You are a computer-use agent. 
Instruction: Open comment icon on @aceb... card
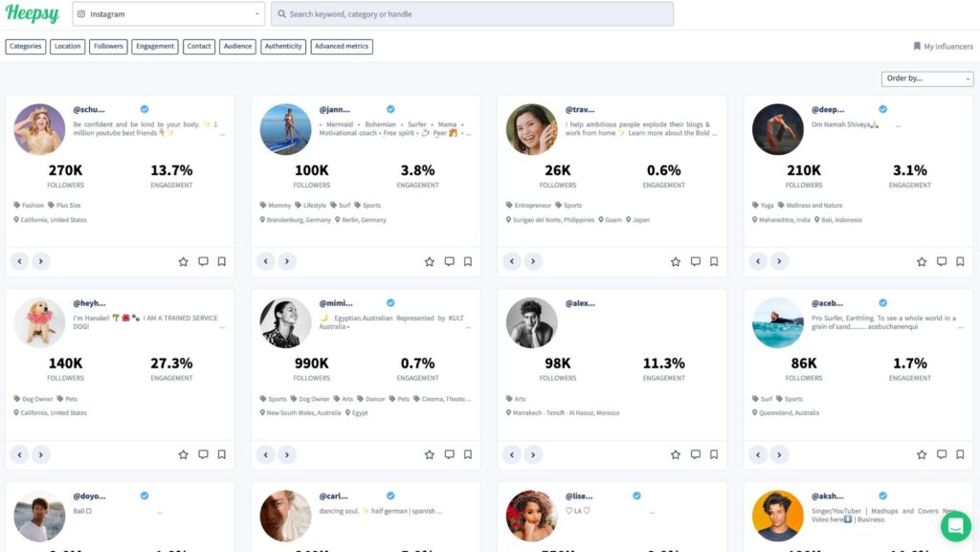click(x=942, y=454)
